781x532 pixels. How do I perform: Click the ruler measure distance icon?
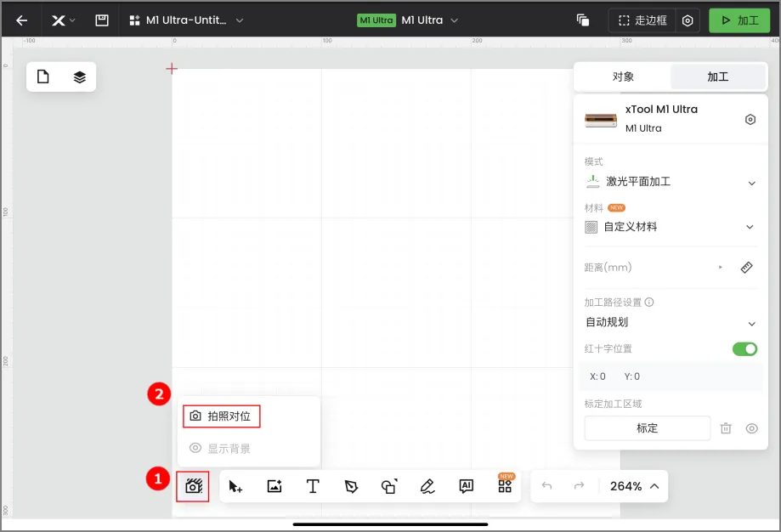[x=746, y=268]
